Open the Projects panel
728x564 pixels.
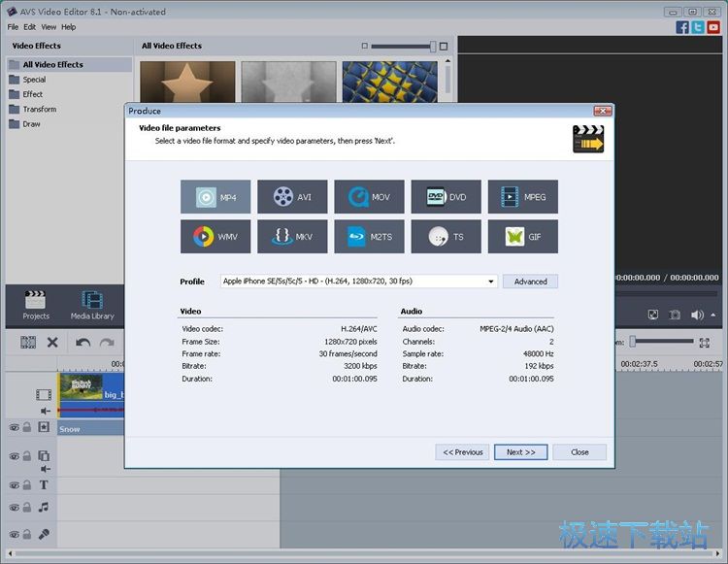[x=36, y=306]
